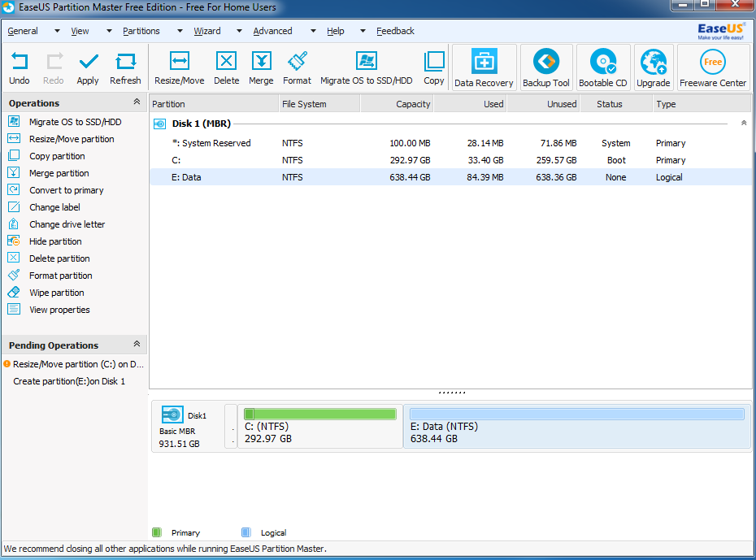The width and height of the screenshot is (756, 560).
Task: Select the Create partition(E:) pending operation
Action: pos(69,381)
